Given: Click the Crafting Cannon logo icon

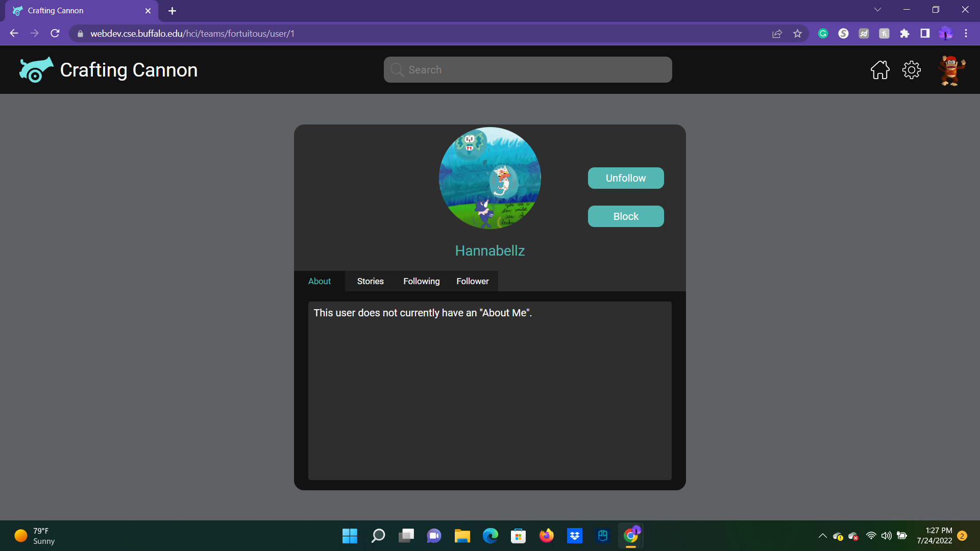Looking at the screenshot, I should click(36, 70).
